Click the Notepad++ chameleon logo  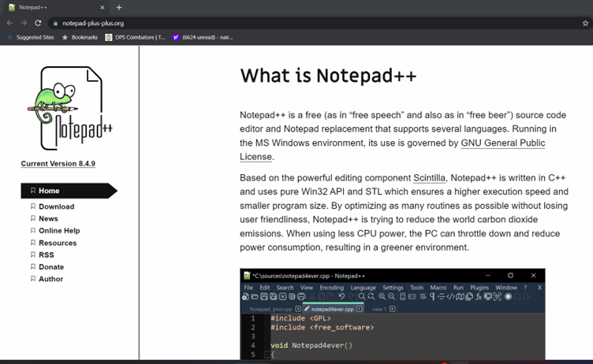70,108
